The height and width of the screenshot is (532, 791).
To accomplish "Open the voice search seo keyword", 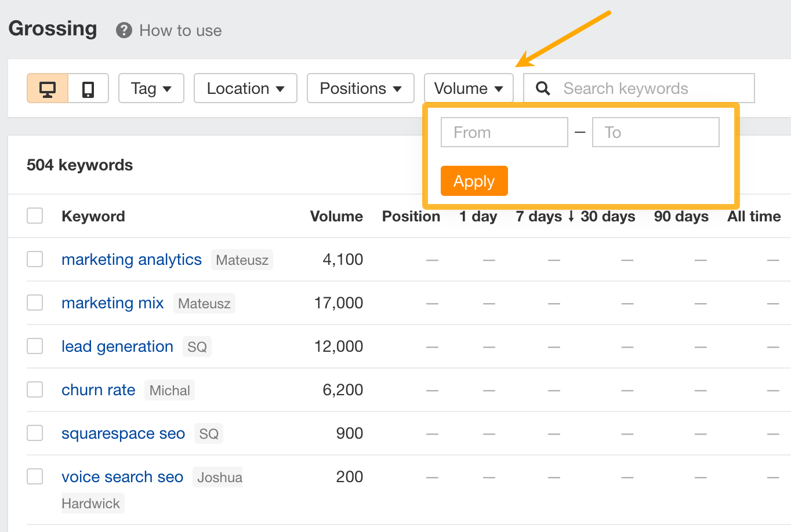I will point(122,477).
